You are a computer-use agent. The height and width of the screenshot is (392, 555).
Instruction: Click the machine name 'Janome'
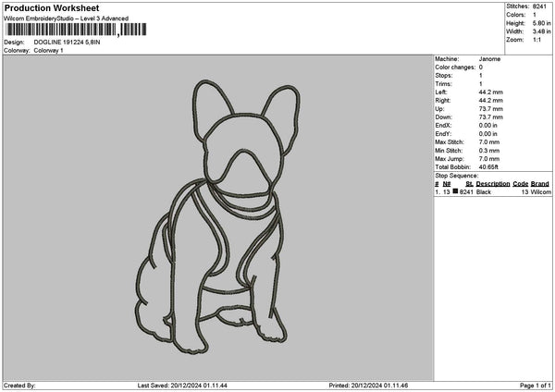click(489, 59)
